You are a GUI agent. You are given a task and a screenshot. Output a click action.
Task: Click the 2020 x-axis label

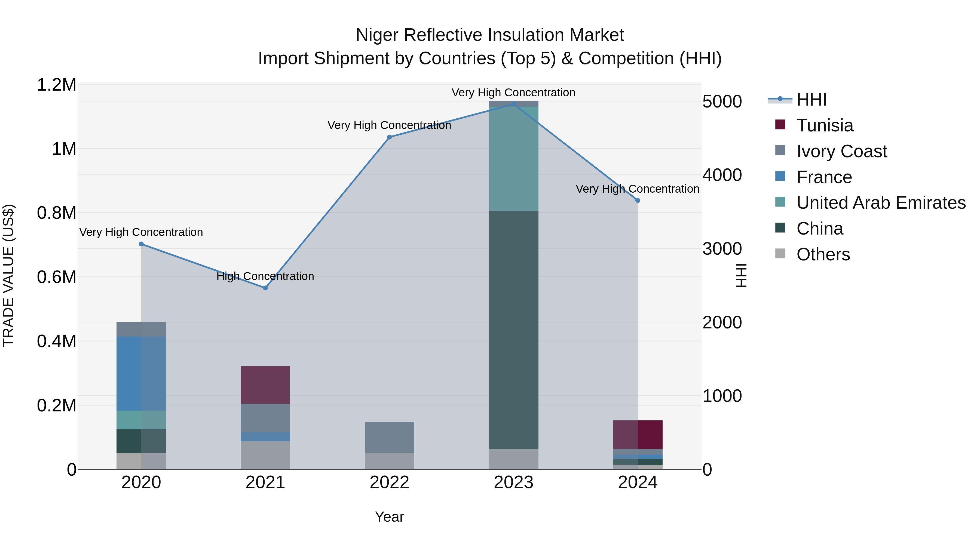(x=141, y=482)
